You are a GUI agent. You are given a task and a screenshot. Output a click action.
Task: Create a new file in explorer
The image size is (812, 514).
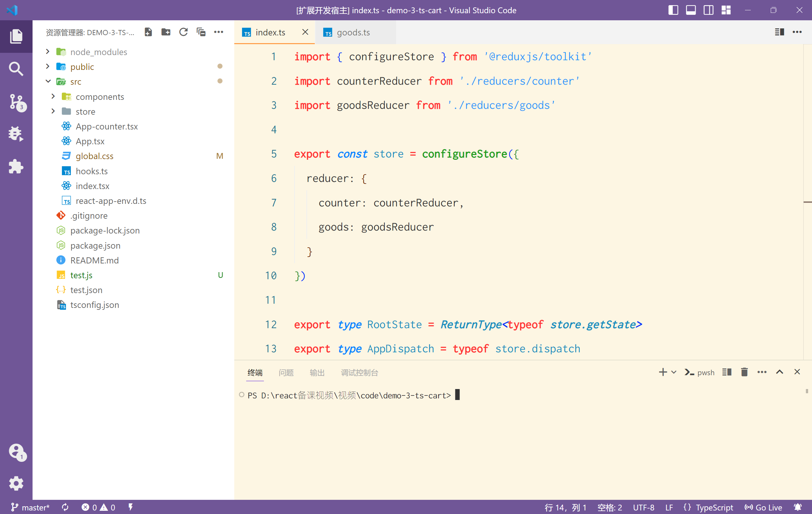click(x=148, y=32)
